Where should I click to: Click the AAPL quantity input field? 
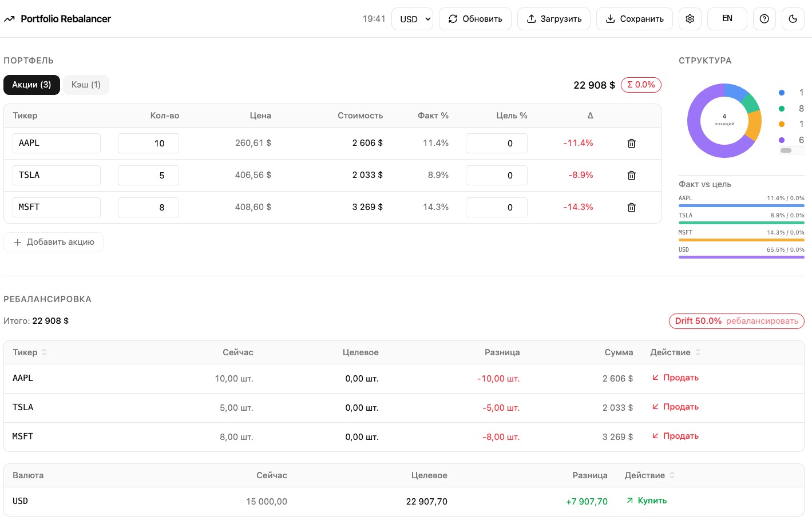click(148, 143)
